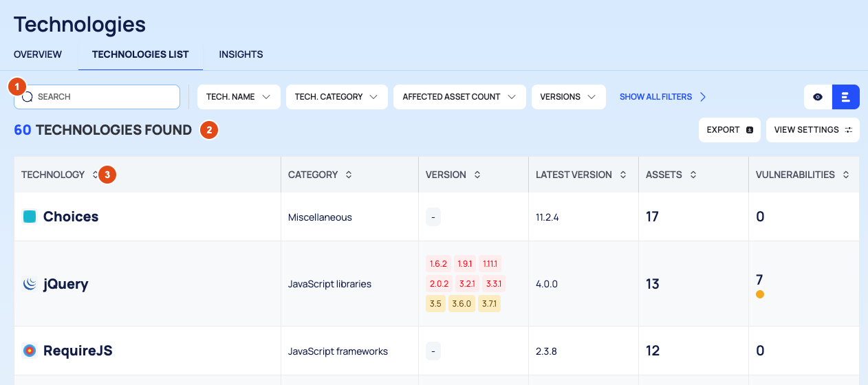Open View Settings
868x385 pixels.
pos(813,130)
